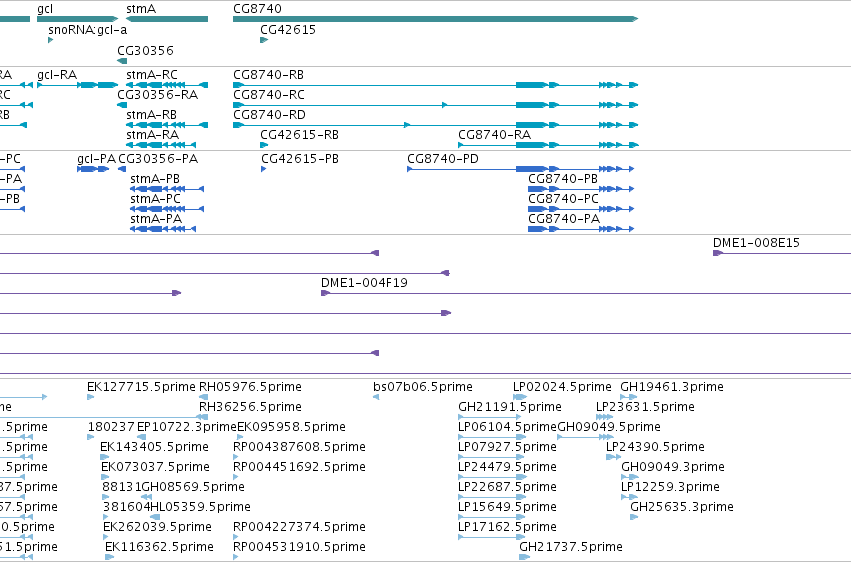
Task: Select the gcl gene label
Action: [x=45, y=9]
